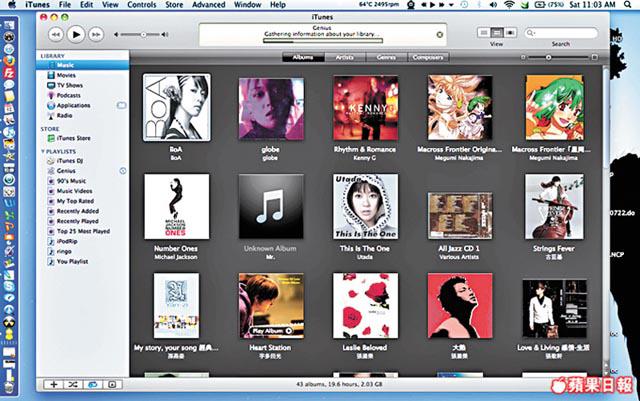Open the Top 25 Most Played playlist
This screenshot has width=640, height=401.
click(x=83, y=231)
